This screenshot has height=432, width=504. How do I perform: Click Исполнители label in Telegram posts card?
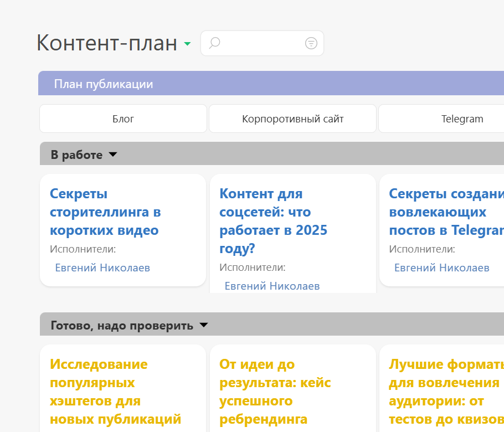coord(422,249)
